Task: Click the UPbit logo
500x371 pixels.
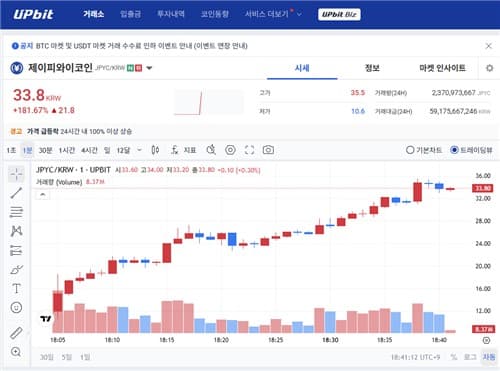Action: click(x=33, y=14)
